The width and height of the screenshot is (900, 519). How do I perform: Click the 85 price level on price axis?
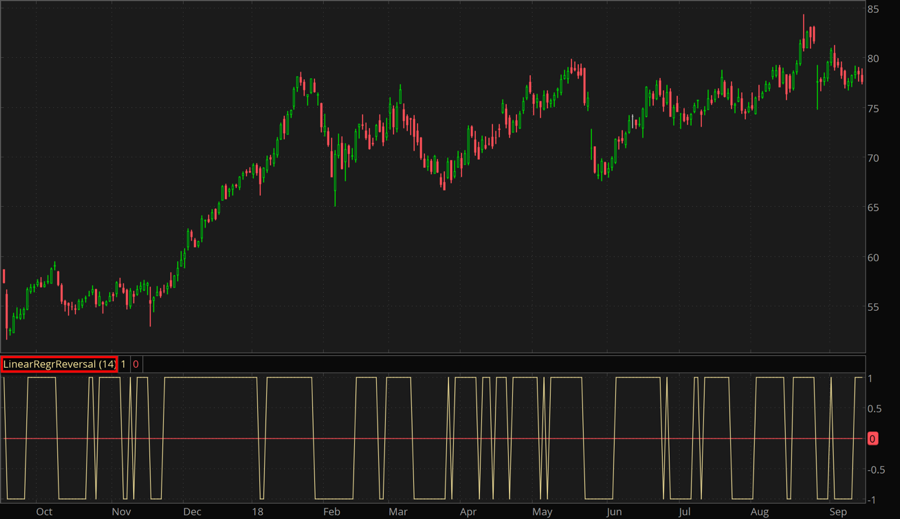873,9
